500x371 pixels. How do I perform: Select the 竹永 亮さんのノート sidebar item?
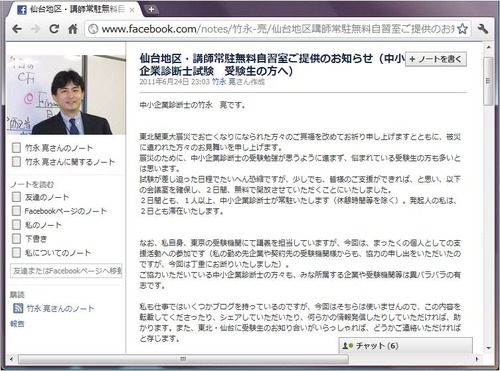click(53, 148)
